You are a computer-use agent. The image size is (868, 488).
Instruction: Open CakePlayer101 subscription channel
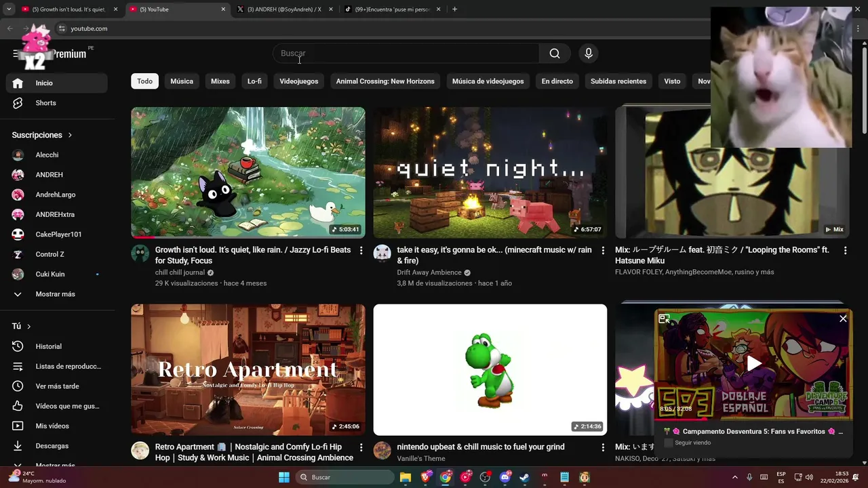57,235
